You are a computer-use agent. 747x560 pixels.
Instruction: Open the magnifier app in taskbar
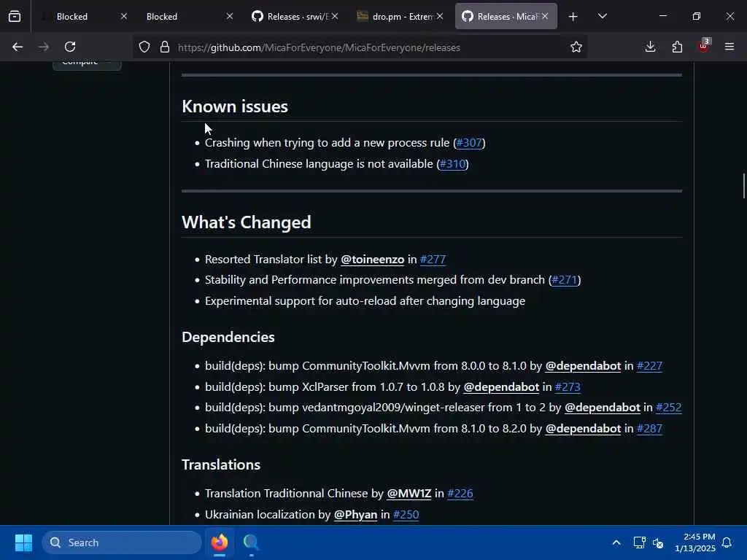pyautogui.click(x=251, y=542)
